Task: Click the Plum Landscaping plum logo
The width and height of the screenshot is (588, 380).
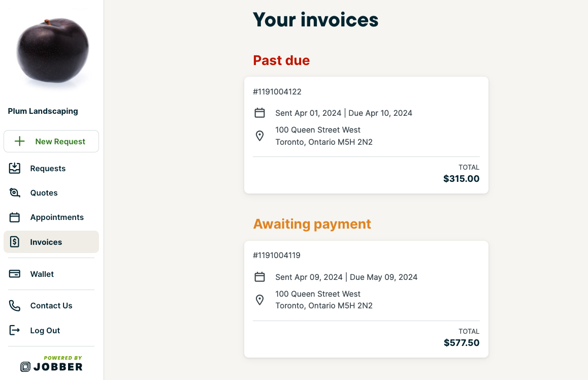Action: coord(52,49)
